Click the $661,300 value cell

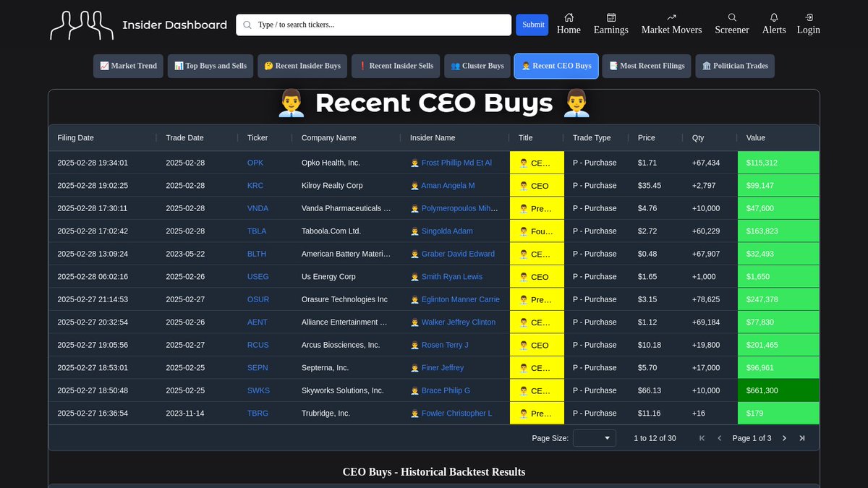click(778, 390)
